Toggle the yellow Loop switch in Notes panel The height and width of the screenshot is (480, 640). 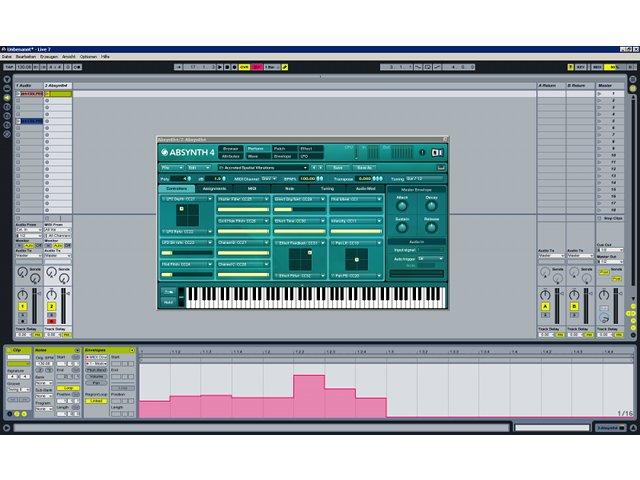(68, 388)
